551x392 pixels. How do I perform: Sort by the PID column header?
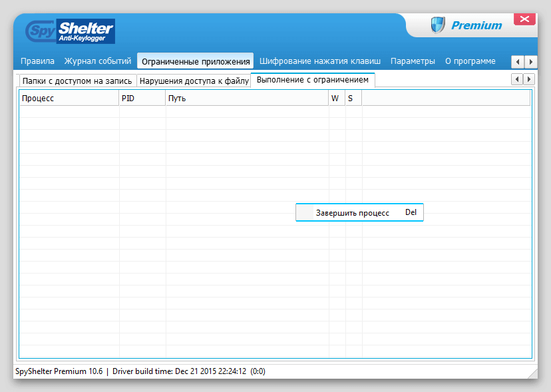point(142,98)
